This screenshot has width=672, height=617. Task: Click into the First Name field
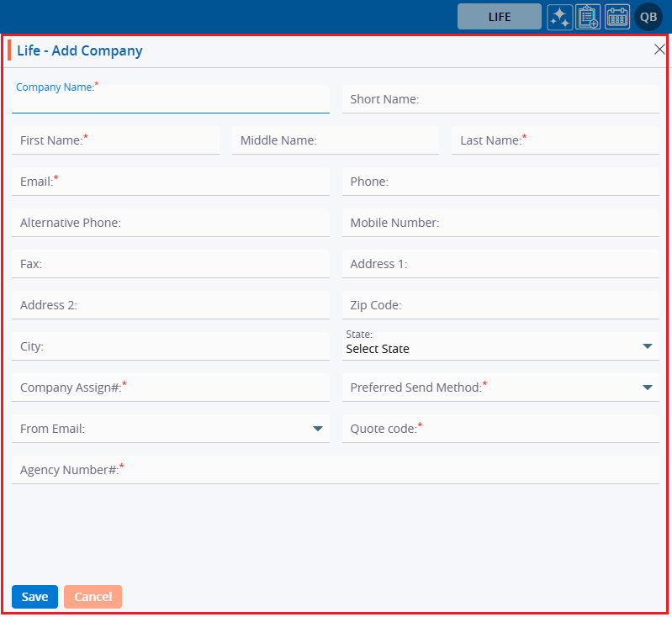click(115, 140)
